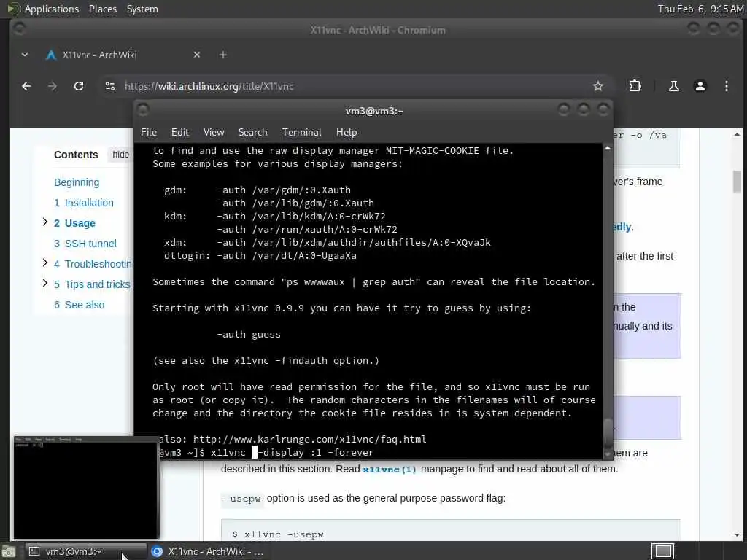This screenshot has height=560, width=747.
Task: Click the terminal scrollbar up arrow
Action: pyautogui.click(x=608, y=149)
